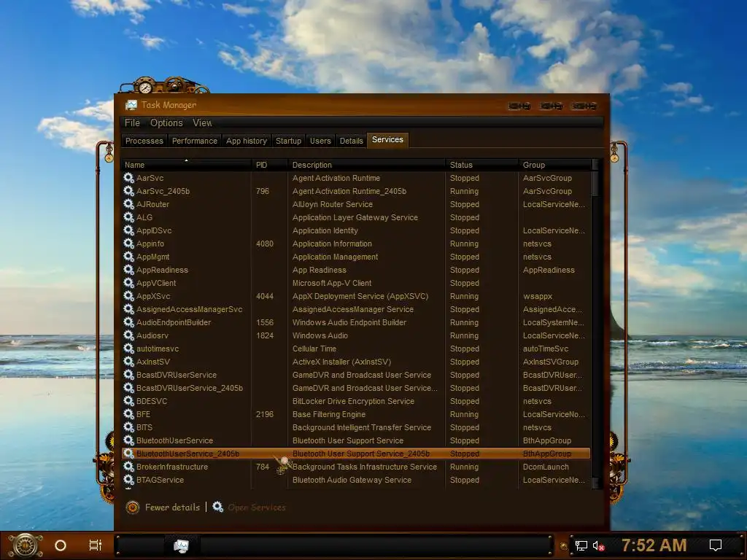Select the BluetoothUserService row
Viewport: 747px width, 560px height.
pyautogui.click(x=356, y=440)
